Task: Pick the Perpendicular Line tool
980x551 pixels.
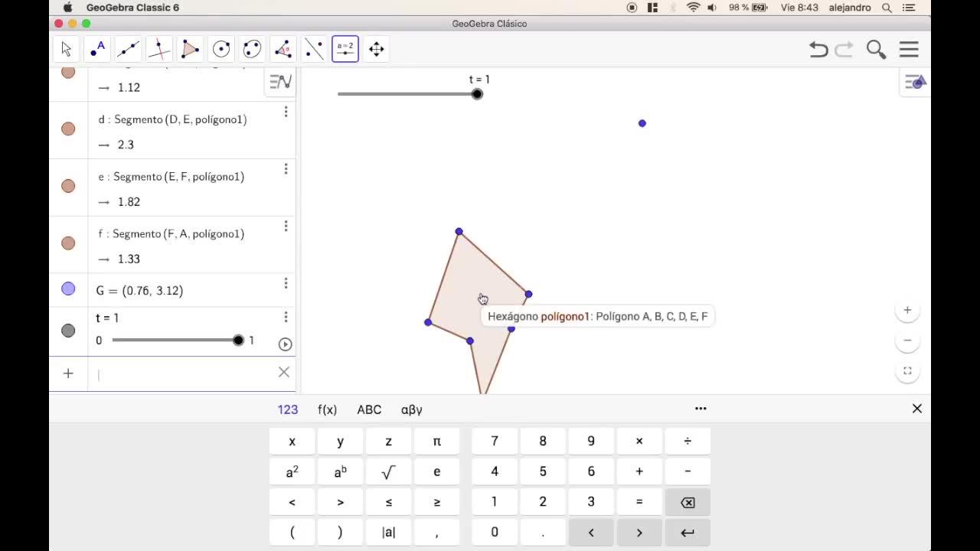Action: [x=159, y=49]
